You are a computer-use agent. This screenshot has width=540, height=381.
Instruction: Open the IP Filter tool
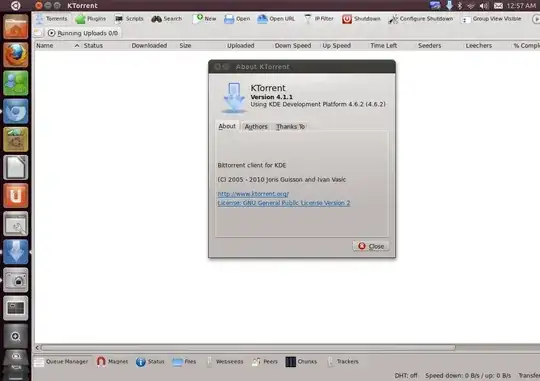tap(319, 19)
